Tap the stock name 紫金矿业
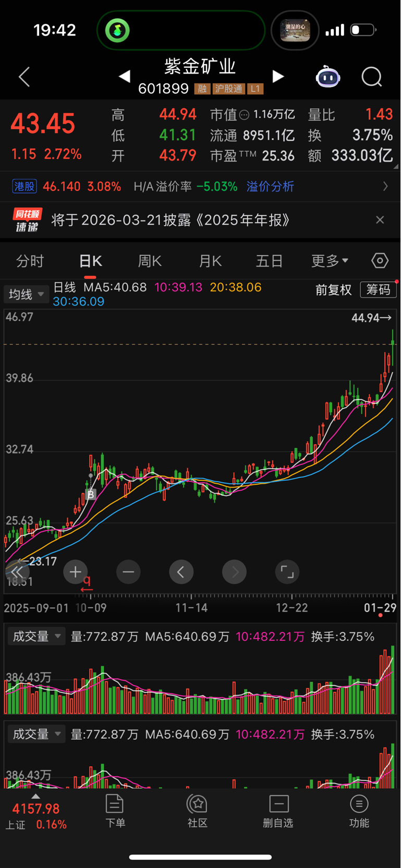The width and height of the screenshot is (401, 868). click(x=200, y=67)
